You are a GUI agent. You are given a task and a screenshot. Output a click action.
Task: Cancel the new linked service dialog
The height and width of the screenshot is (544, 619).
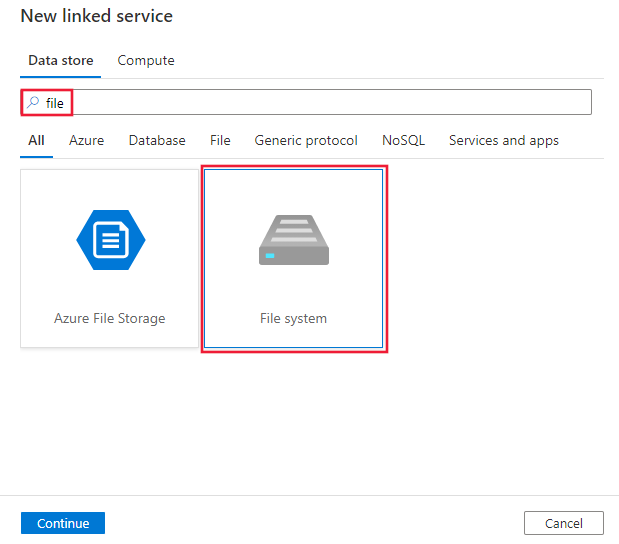click(563, 523)
